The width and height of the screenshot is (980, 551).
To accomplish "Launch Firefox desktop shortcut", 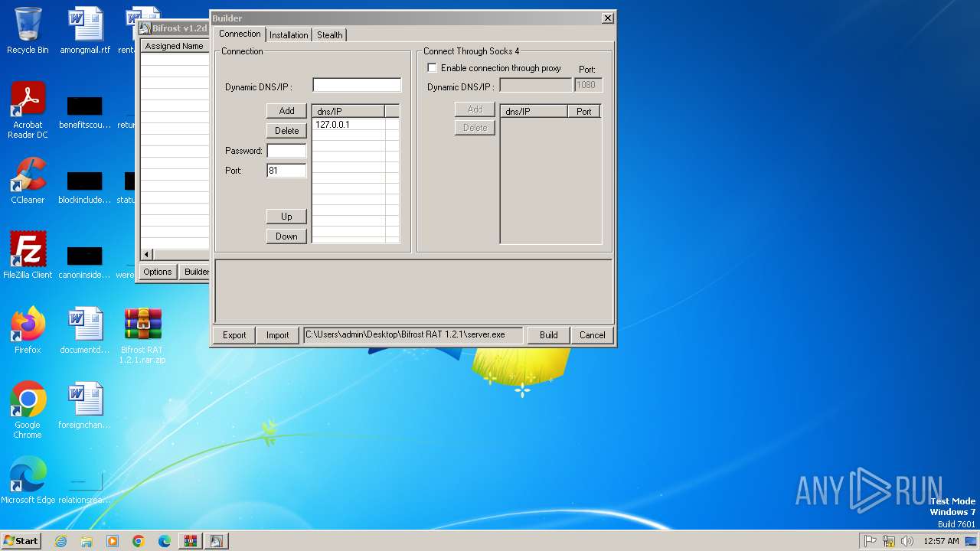I will 28,330.
